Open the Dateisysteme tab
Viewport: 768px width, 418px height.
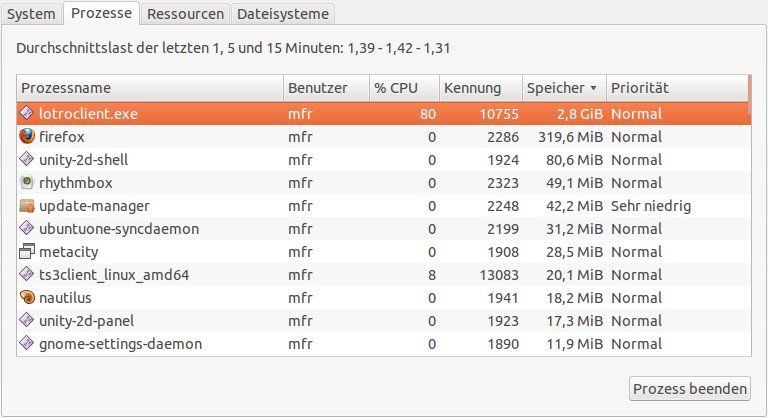tap(283, 14)
